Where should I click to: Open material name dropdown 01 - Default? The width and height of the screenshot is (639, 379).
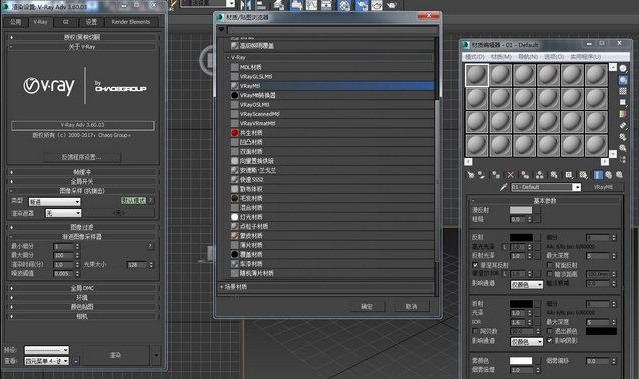546,187
